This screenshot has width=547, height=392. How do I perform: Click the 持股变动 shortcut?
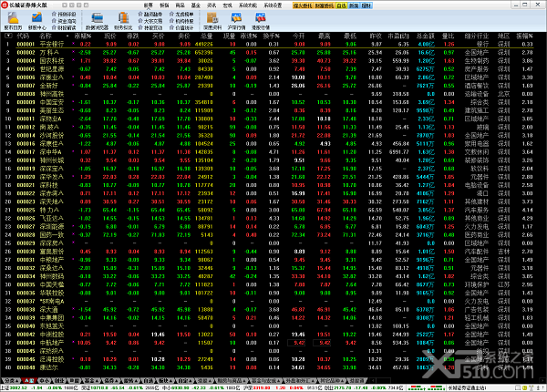click(x=150, y=27)
